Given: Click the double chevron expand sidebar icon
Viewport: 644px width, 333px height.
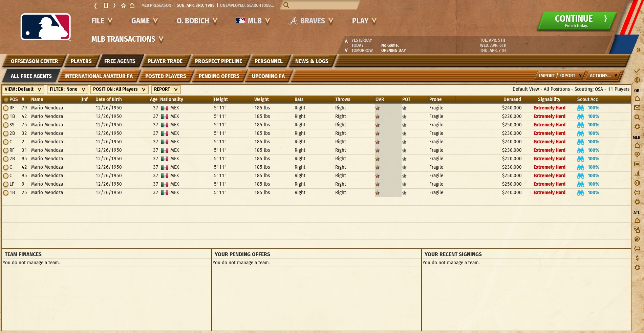Looking at the screenshot, I should click(638, 50).
